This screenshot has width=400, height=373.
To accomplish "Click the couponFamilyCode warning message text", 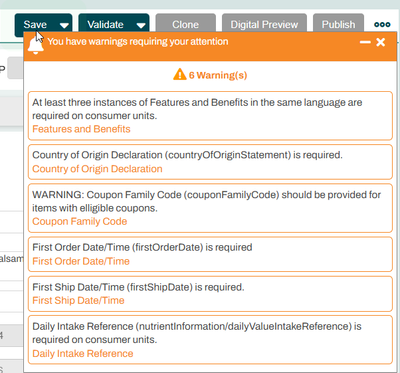I will (x=206, y=201).
